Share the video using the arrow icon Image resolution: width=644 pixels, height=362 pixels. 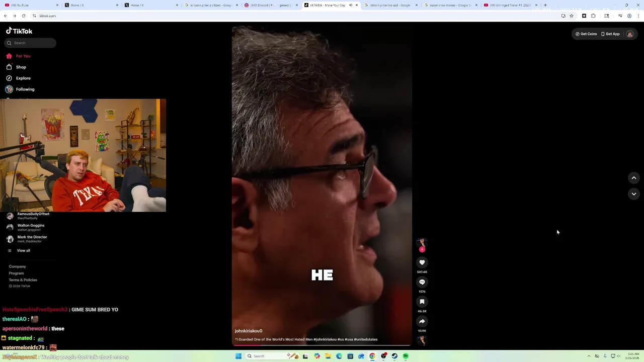coord(422,321)
